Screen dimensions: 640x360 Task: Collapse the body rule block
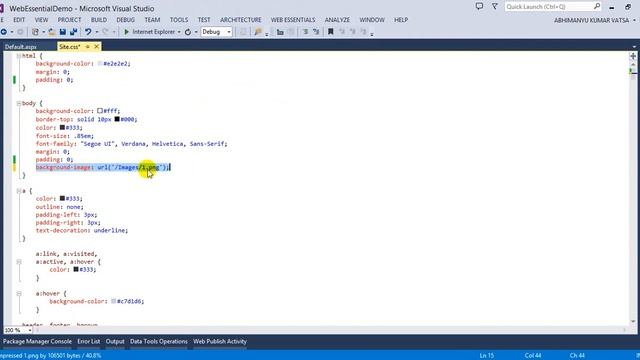click(19, 104)
